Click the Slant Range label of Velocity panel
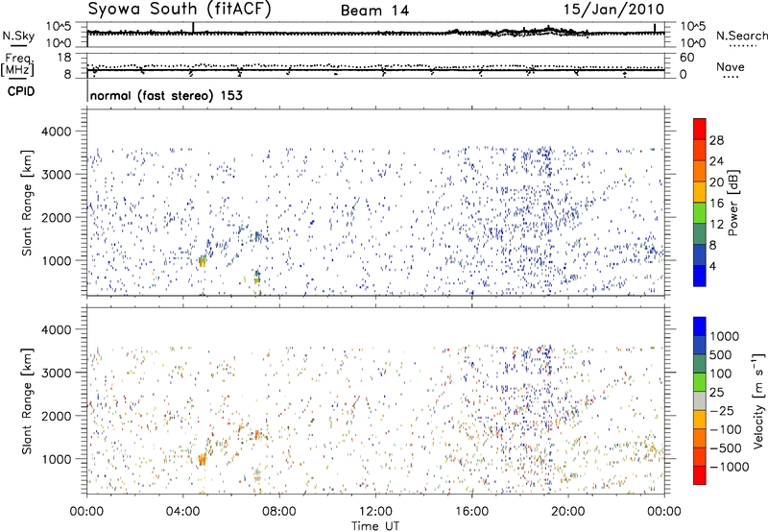 [27, 401]
